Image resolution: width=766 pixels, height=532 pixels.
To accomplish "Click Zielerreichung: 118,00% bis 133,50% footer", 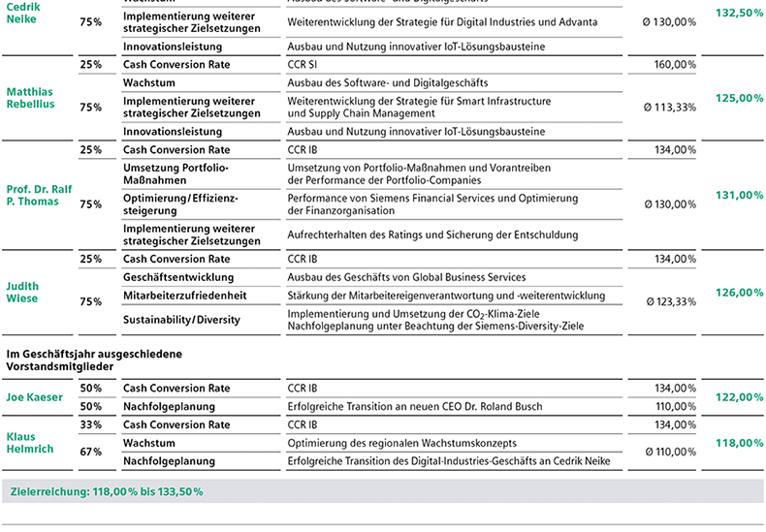I will point(106,491).
